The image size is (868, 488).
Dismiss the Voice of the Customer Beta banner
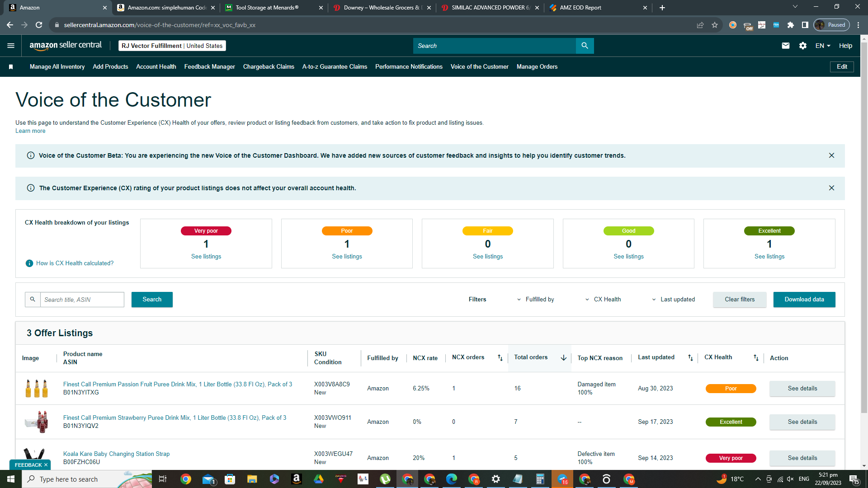[x=831, y=155]
